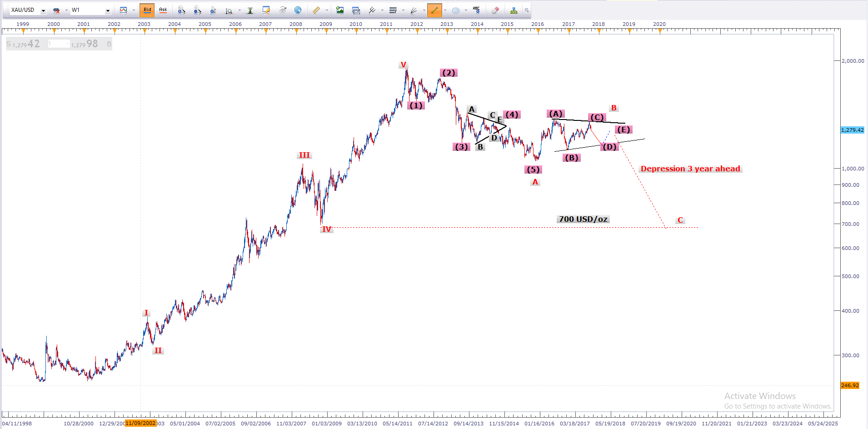The width and height of the screenshot is (868, 429).
Task: Click the Andrews pitchfork tool icon
Action: 372,10
